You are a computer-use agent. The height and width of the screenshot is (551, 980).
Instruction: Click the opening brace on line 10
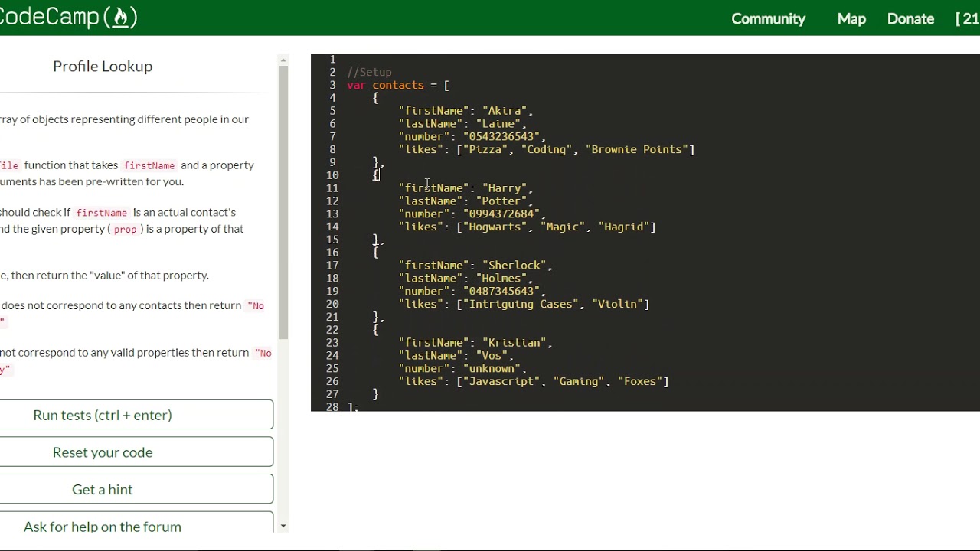click(376, 175)
